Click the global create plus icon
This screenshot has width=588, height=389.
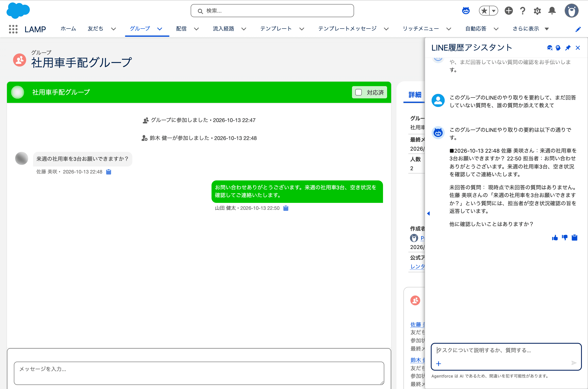(x=509, y=11)
